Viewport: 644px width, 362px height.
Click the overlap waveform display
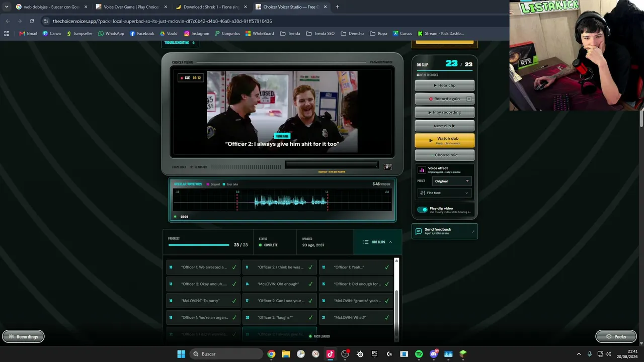(282, 200)
